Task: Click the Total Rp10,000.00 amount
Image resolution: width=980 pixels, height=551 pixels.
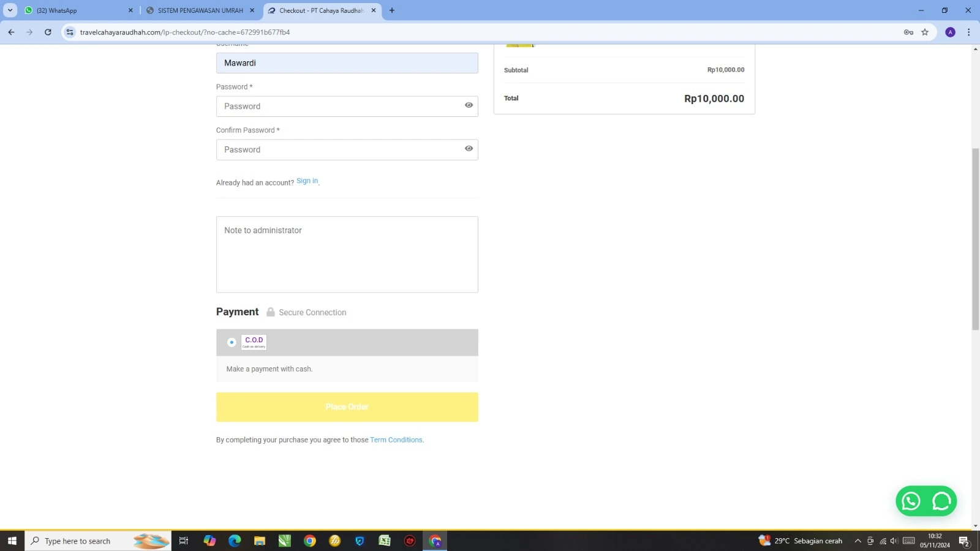Action: [x=714, y=99]
